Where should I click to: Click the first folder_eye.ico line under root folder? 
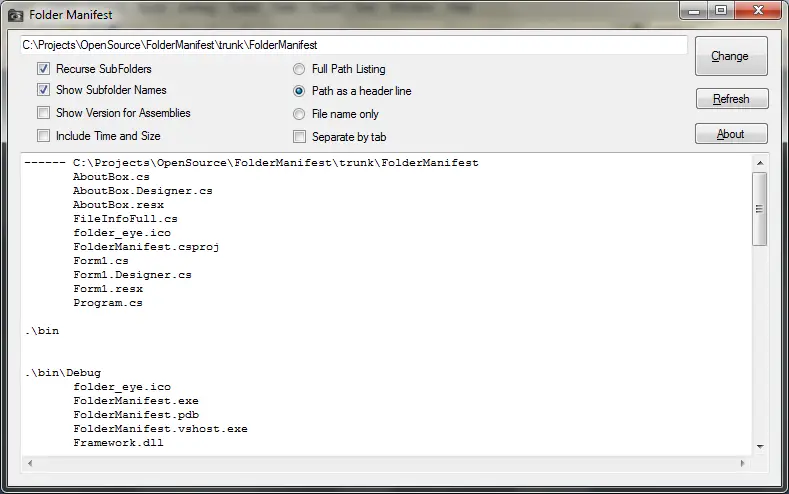(122, 233)
